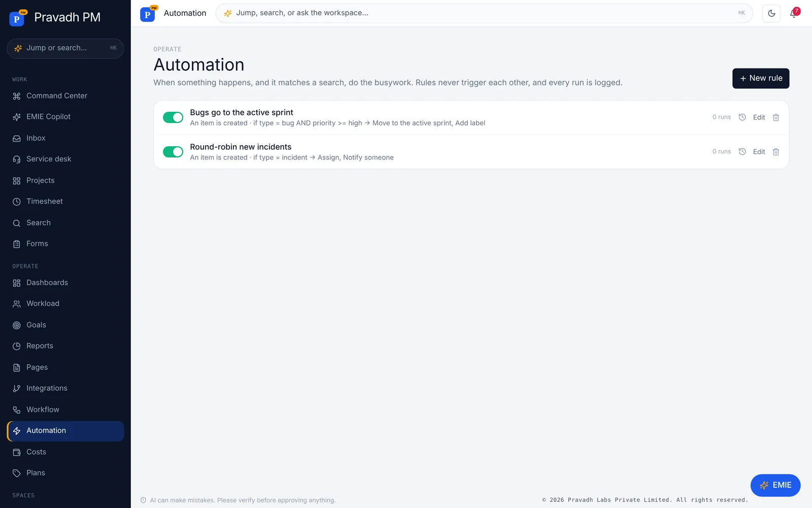Create a New rule
Viewport: 812px width, 508px height.
(761, 78)
